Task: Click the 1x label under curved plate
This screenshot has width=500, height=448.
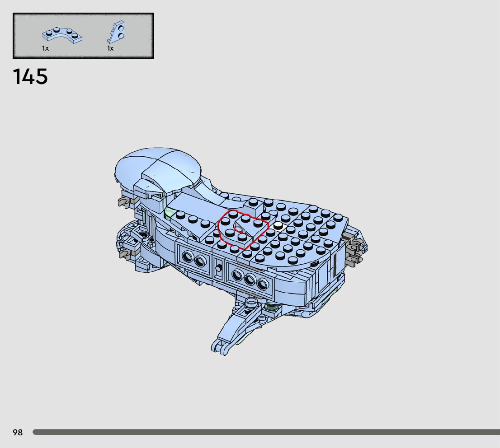Action: 46,48
